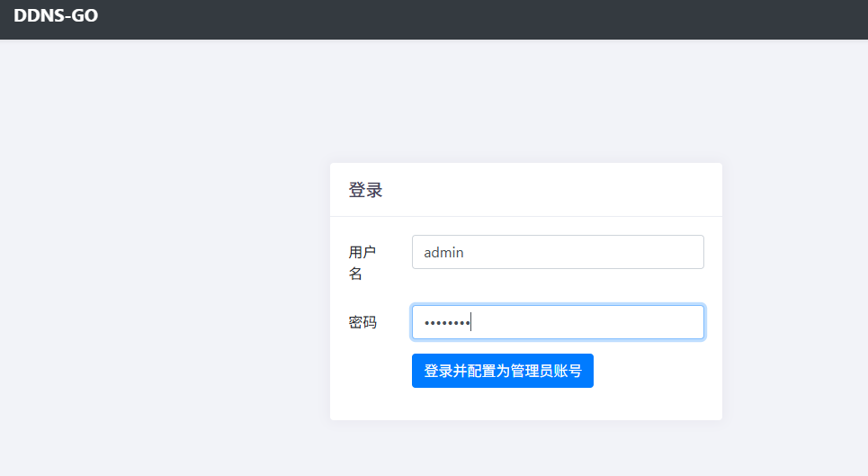
Task: Click the DDNS-GO brand title
Action: pyautogui.click(x=56, y=15)
